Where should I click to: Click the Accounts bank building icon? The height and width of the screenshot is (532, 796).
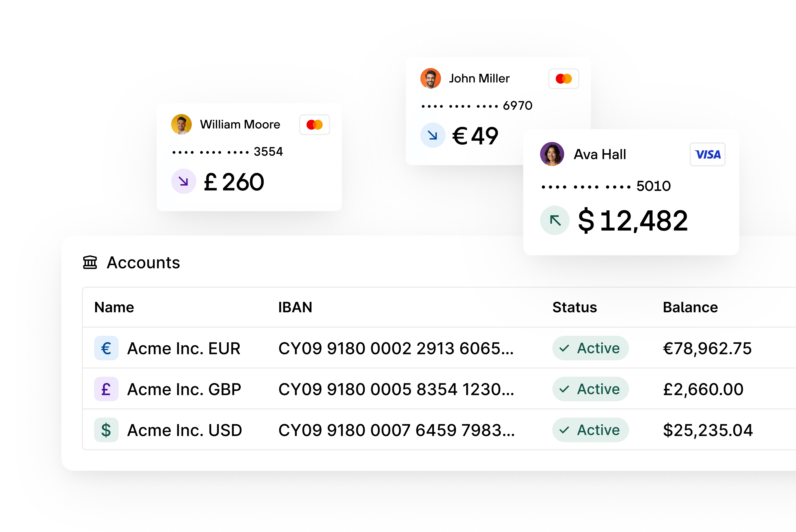90,262
